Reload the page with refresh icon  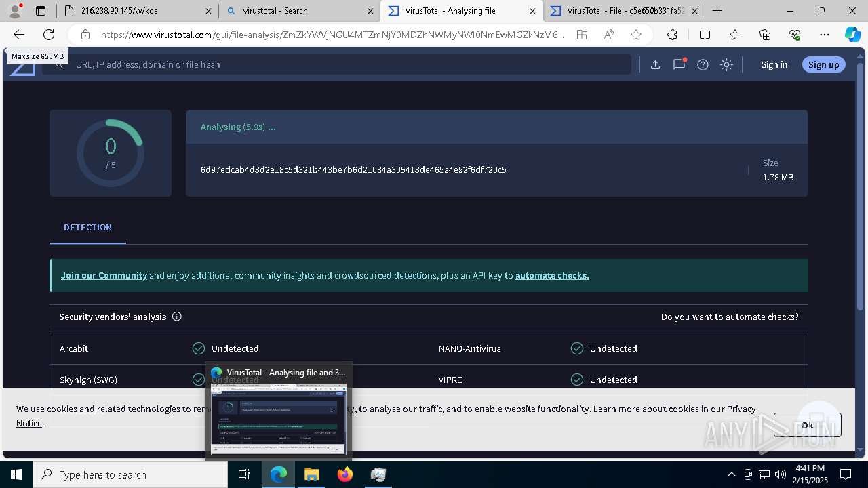tap(49, 35)
